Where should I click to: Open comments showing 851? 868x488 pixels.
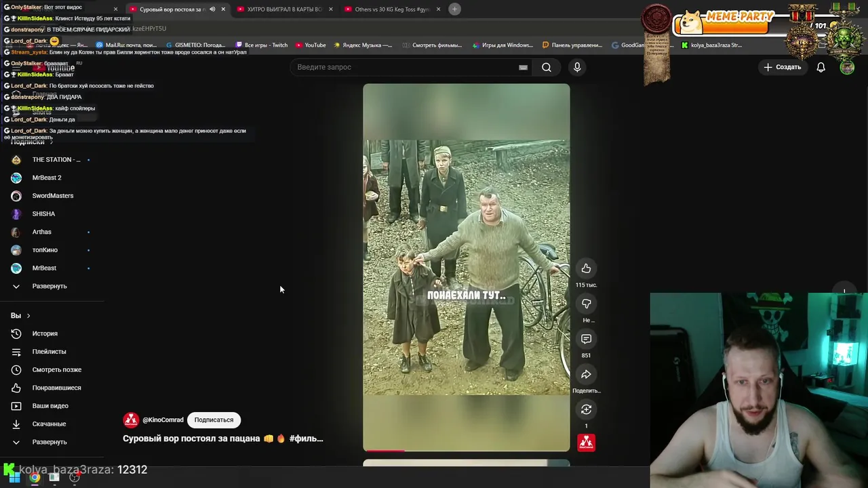[x=586, y=339]
